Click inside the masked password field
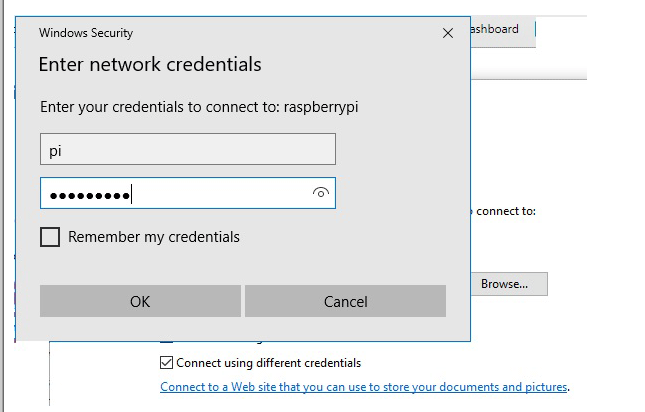Image resolution: width=645 pixels, height=412 pixels. point(220,194)
